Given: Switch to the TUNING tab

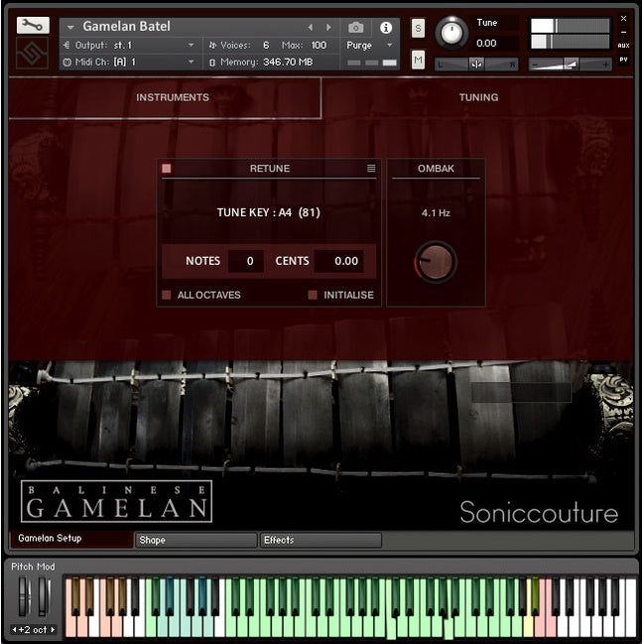Looking at the screenshot, I should pyautogui.click(x=478, y=97).
